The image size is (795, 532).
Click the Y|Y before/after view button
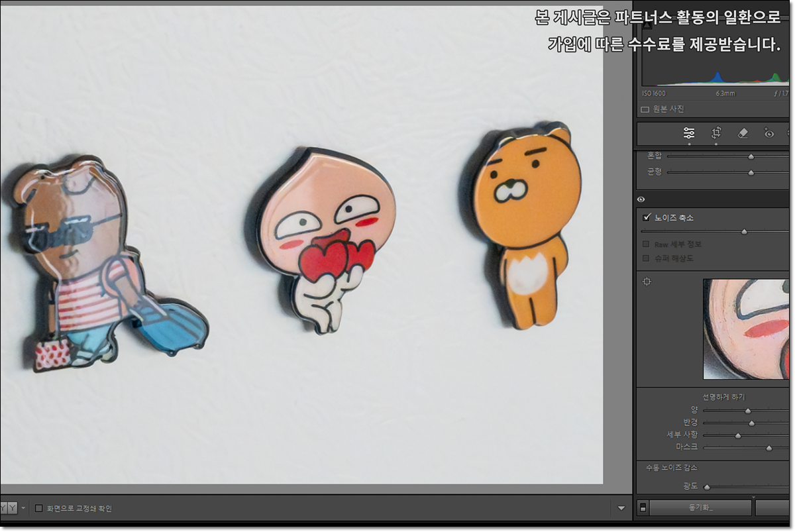pyautogui.click(x=9, y=508)
